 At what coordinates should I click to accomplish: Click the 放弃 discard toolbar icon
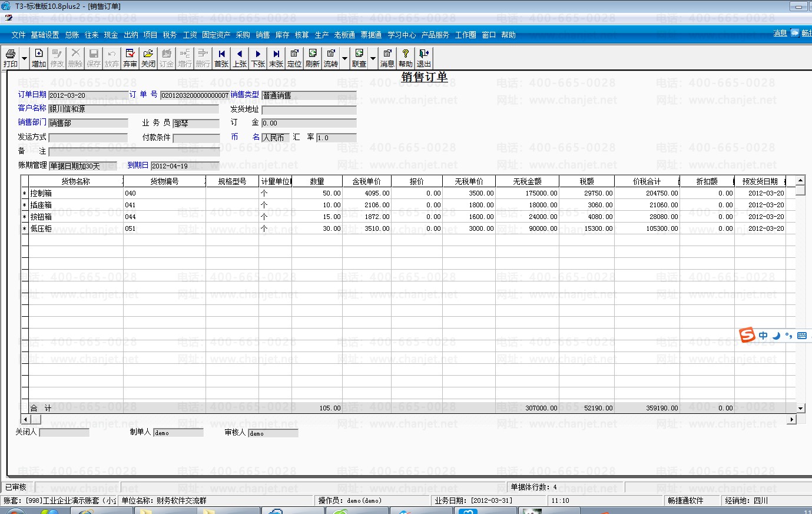pyautogui.click(x=112, y=58)
